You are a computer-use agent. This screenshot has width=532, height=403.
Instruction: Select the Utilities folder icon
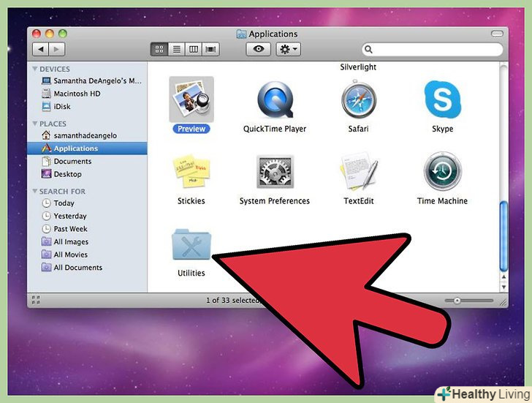(x=191, y=245)
